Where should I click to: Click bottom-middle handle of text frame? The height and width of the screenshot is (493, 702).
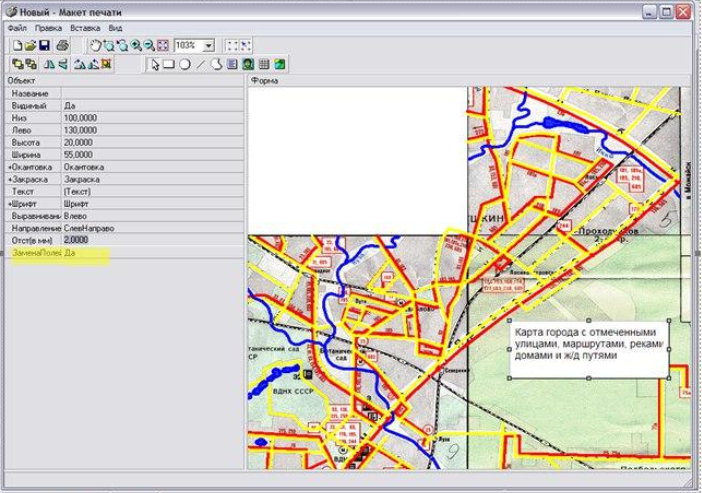click(x=589, y=378)
